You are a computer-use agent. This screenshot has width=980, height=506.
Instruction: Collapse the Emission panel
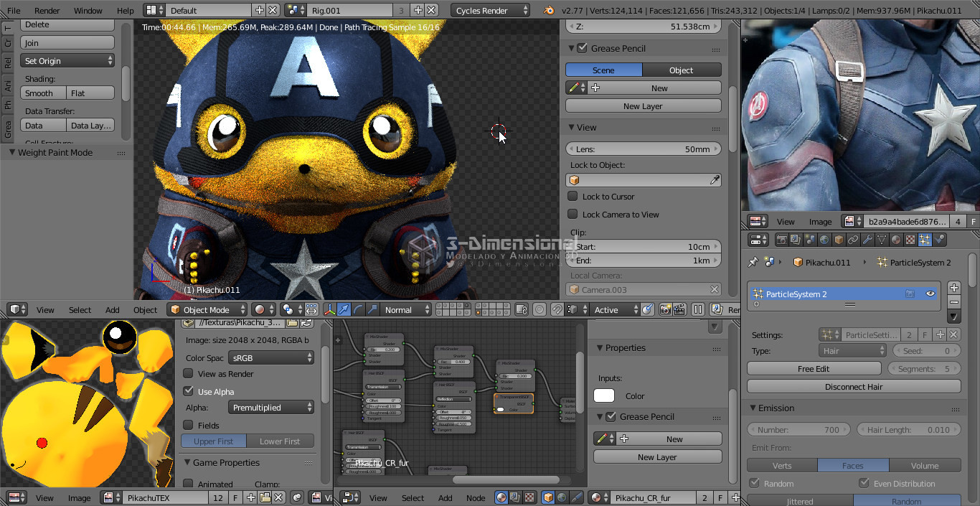753,408
